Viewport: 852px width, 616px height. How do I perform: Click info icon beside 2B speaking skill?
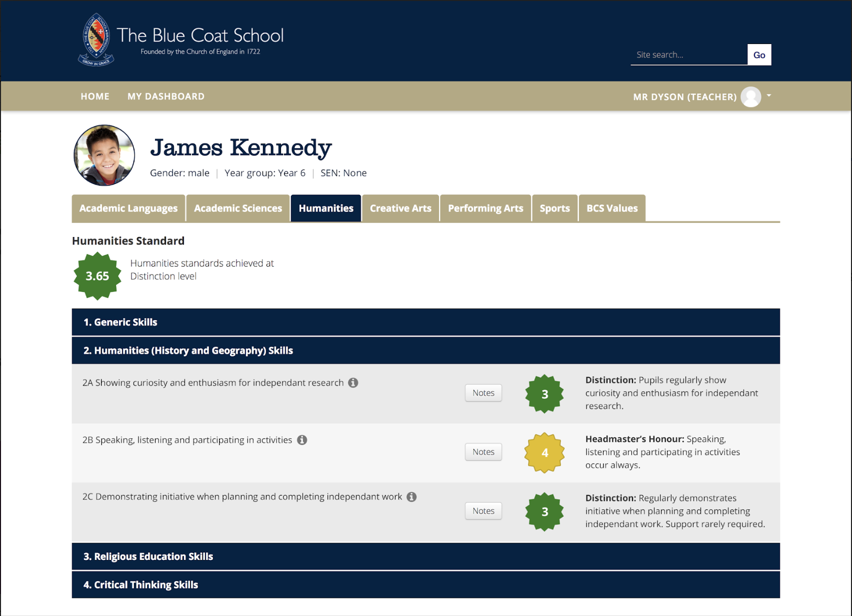[x=302, y=440]
